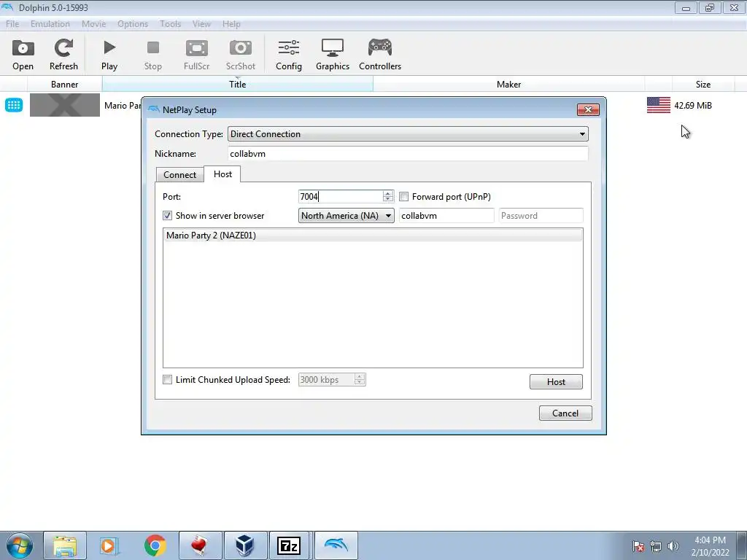Image resolution: width=747 pixels, height=560 pixels.
Task: Open the Hearts card game taskbar icon
Action: coord(200,545)
